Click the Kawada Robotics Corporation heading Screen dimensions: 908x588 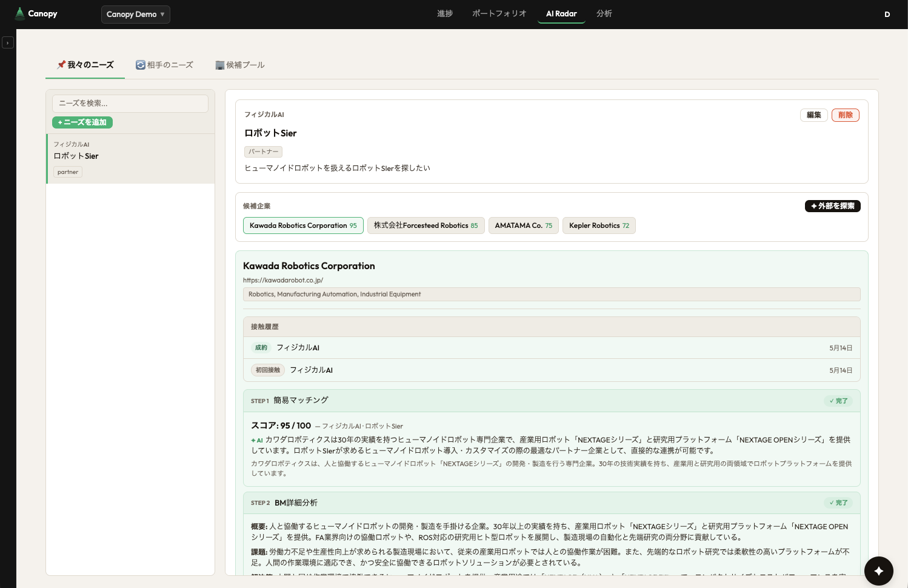309,266
